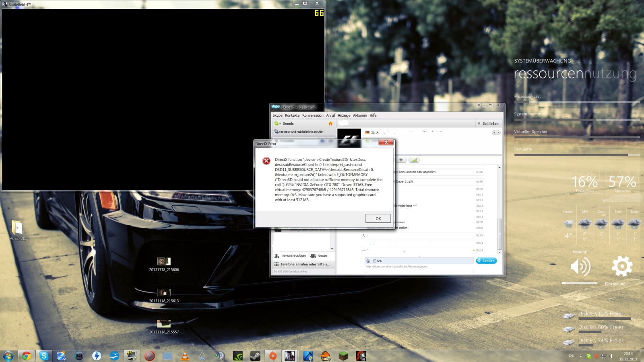Open the Aktionen menu in Skype
Image resolution: width=644 pixels, height=362 pixels.
pyautogui.click(x=360, y=115)
